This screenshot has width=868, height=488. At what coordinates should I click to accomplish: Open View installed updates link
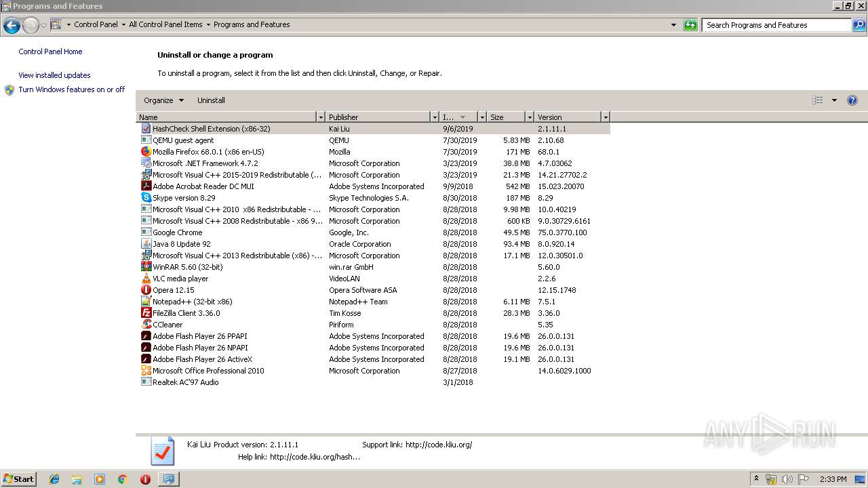click(x=54, y=75)
